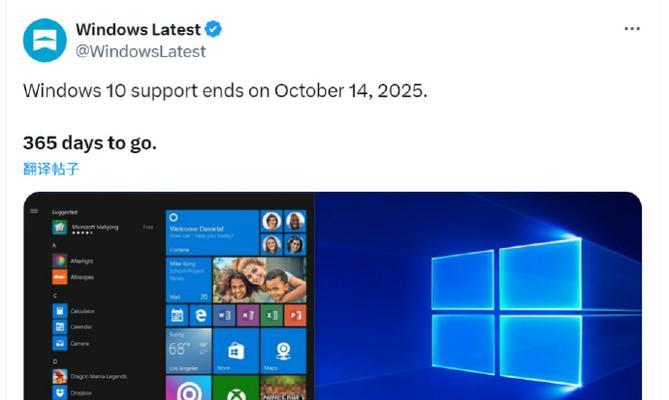Open the Store tile
This screenshot has width=669, height=400.
pyautogui.click(x=236, y=351)
